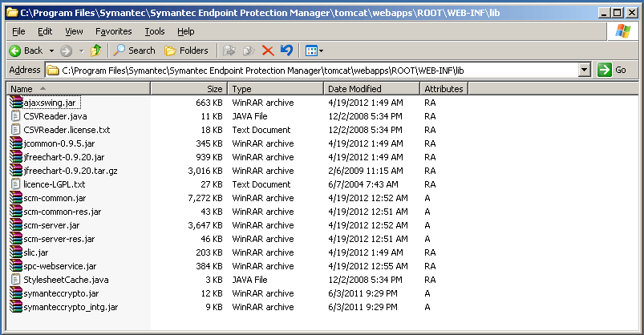
Task: Select the slic.jar archive icon
Action: click(15, 252)
